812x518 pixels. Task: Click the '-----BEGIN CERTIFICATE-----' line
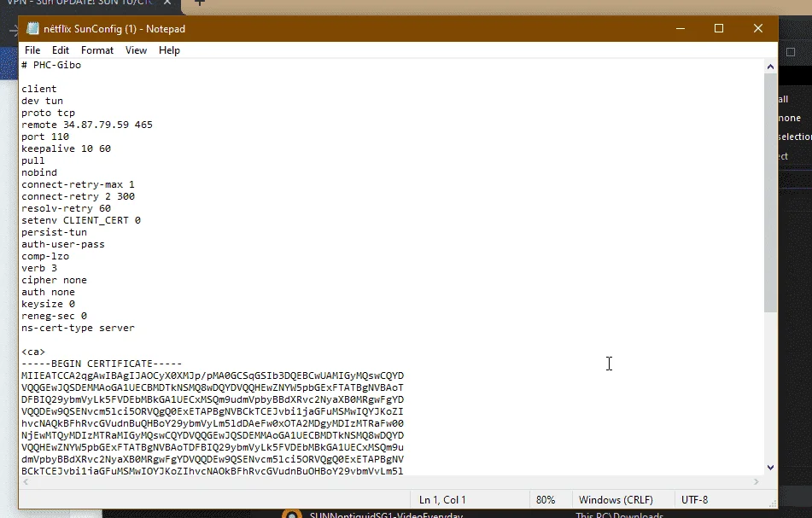click(102, 364)
